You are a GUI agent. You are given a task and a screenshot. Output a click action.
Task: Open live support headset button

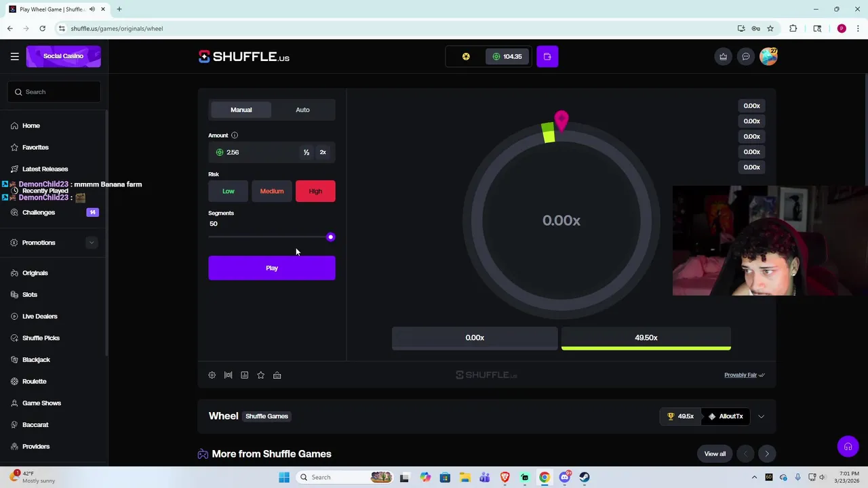tap(848, 447)
